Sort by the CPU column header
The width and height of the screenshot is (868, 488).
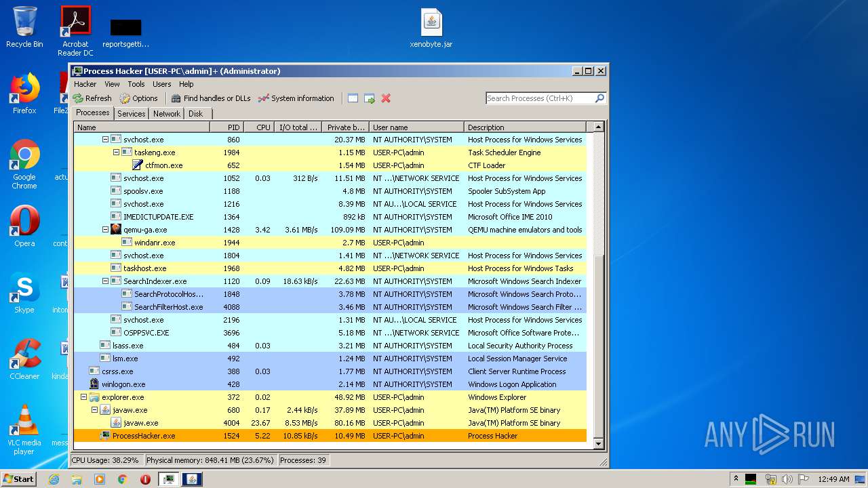pos(258,127)
